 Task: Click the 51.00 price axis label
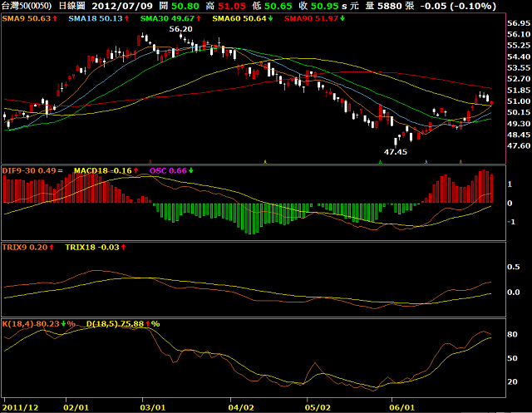(x=519, y=101)
